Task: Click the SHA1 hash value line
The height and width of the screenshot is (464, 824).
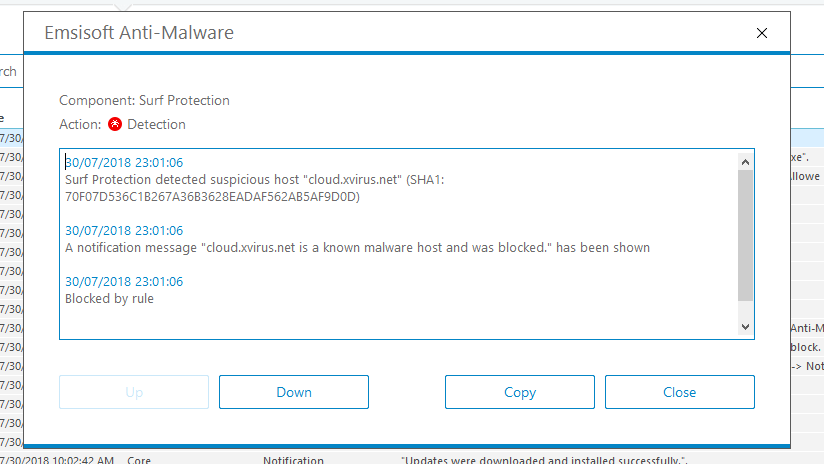Action: pos(212,196)
